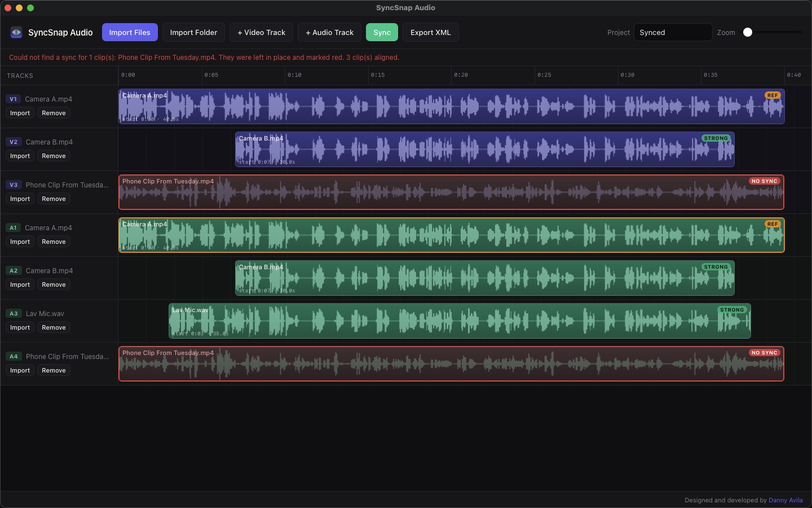Remove the V3 Phone Clip track
Image resolution: width=812 pixels, height=508 pixels.
coord(54,199)
